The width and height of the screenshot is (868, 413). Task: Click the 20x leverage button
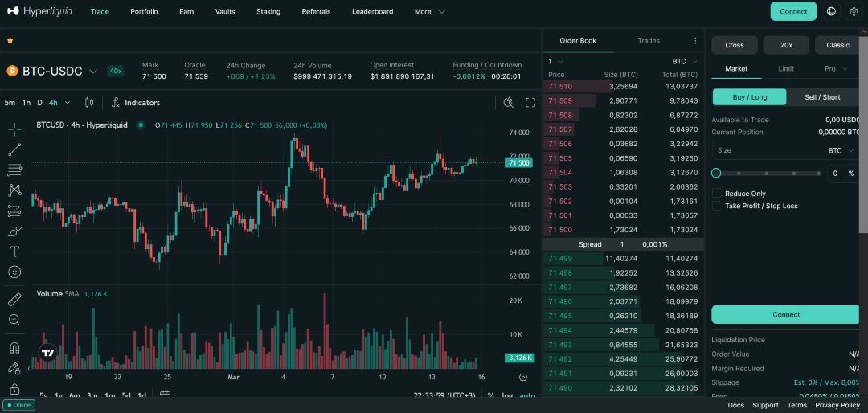[x=785, y=45]
